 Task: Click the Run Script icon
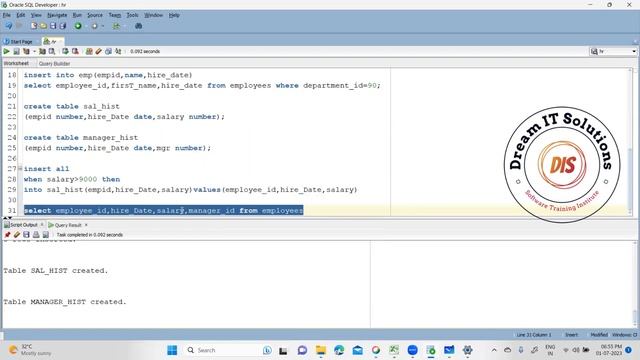pyautogui.click(x=16, y=51)
